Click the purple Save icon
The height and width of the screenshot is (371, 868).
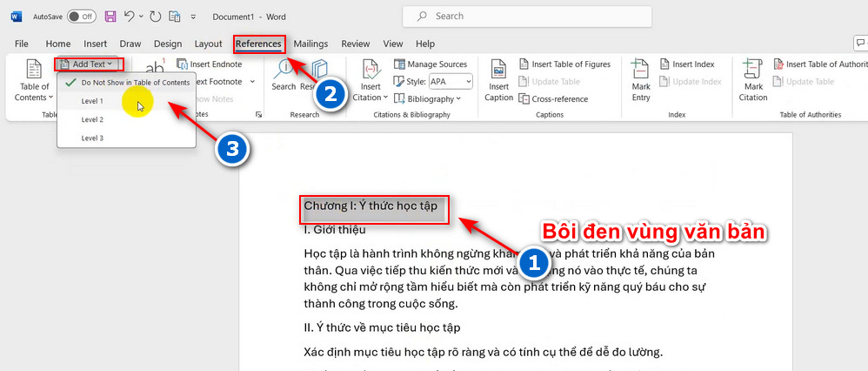(x=110, y=17)
